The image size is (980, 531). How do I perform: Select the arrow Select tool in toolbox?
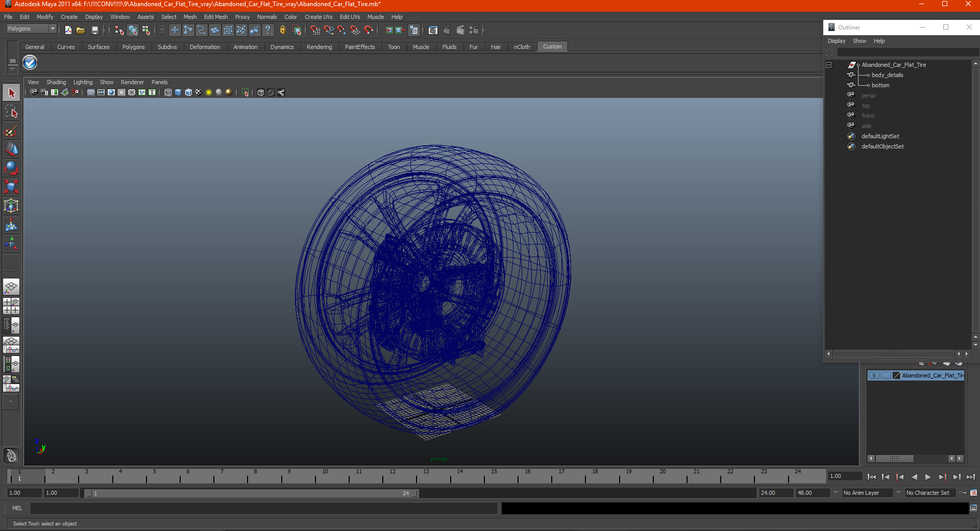point(11,93)
